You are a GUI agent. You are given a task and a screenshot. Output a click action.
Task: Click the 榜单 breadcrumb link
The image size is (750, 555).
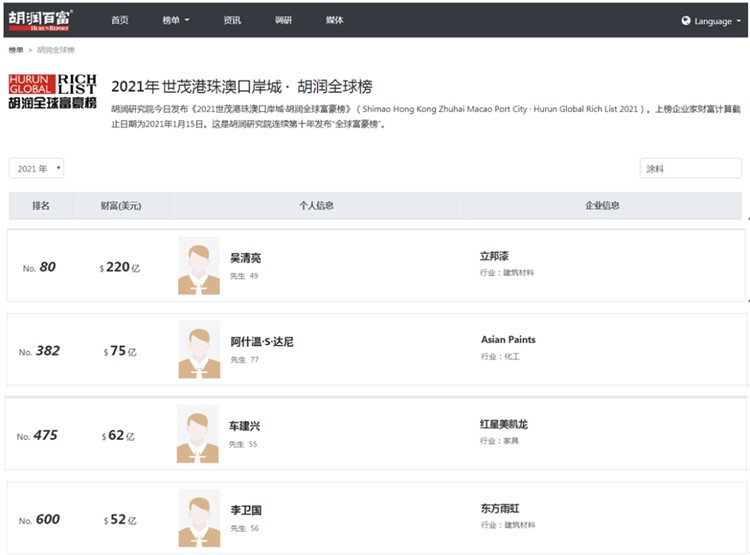coord(16,50)
